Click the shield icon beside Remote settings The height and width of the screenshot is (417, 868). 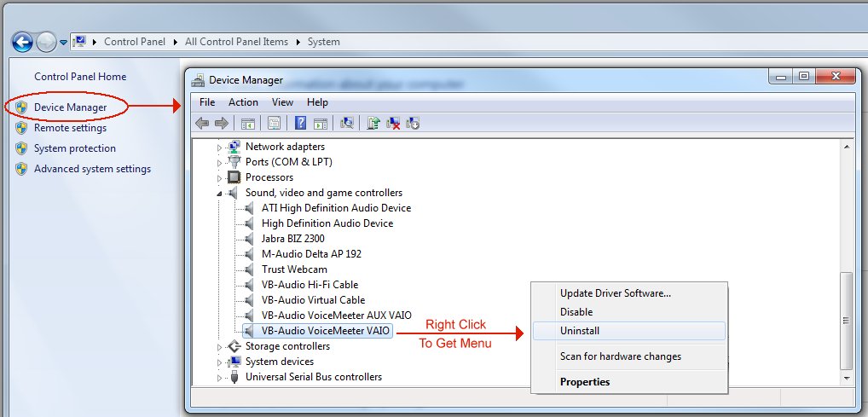coord(21,128)
